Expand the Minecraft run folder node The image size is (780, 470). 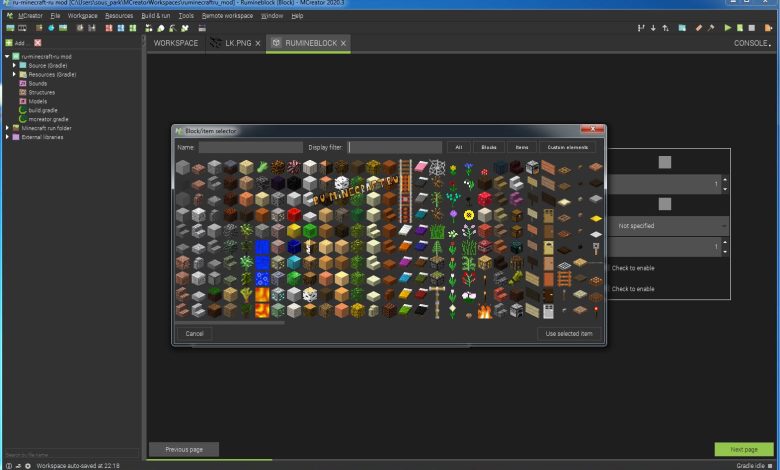[7, 128]
